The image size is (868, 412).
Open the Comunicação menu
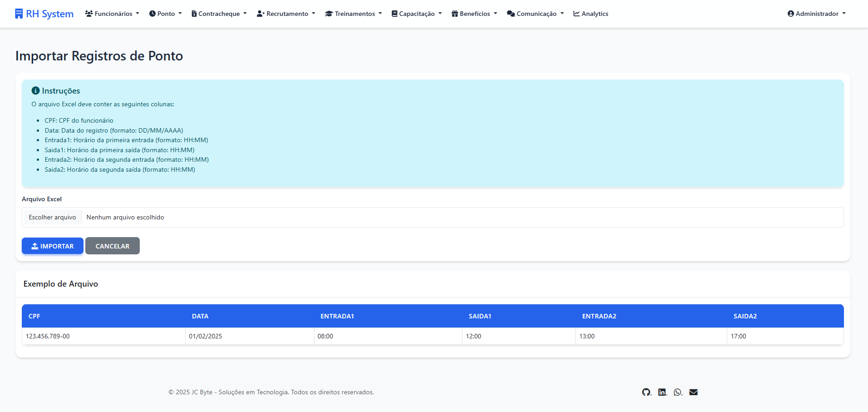tap(535, 14)
